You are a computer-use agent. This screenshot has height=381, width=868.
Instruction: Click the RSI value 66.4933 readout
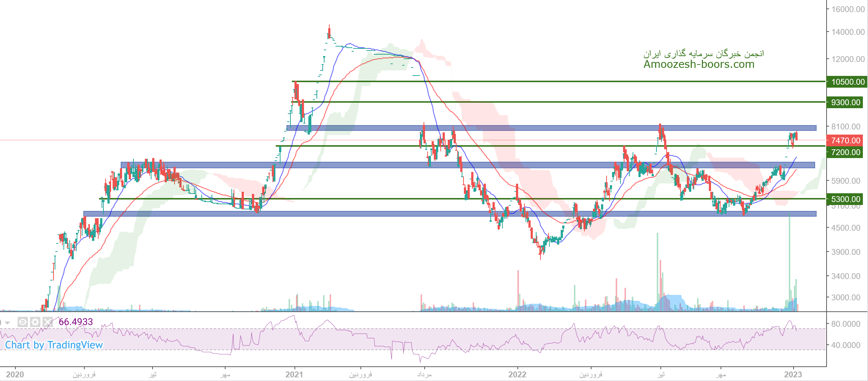click(x=76, y=322)
